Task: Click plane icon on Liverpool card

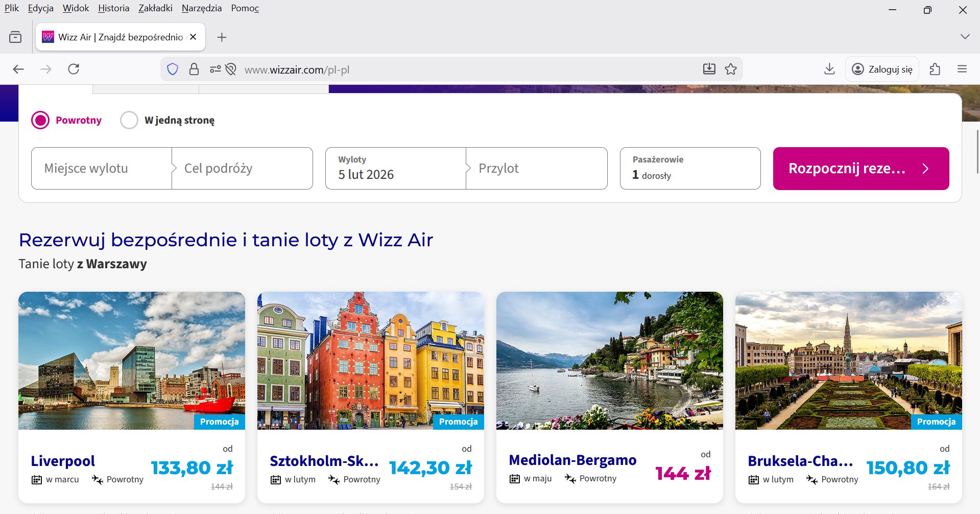Action: pyautogui.click(x=97, y=479)
